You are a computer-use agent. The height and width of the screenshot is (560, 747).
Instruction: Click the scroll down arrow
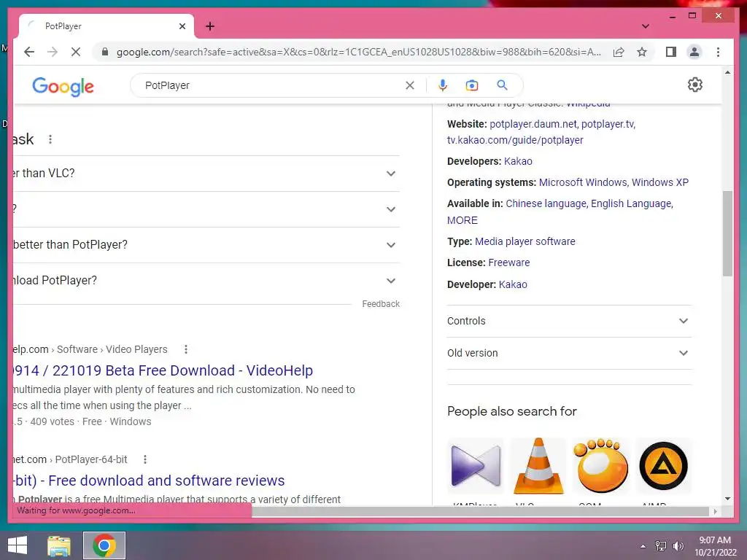[x=727, y=499]
